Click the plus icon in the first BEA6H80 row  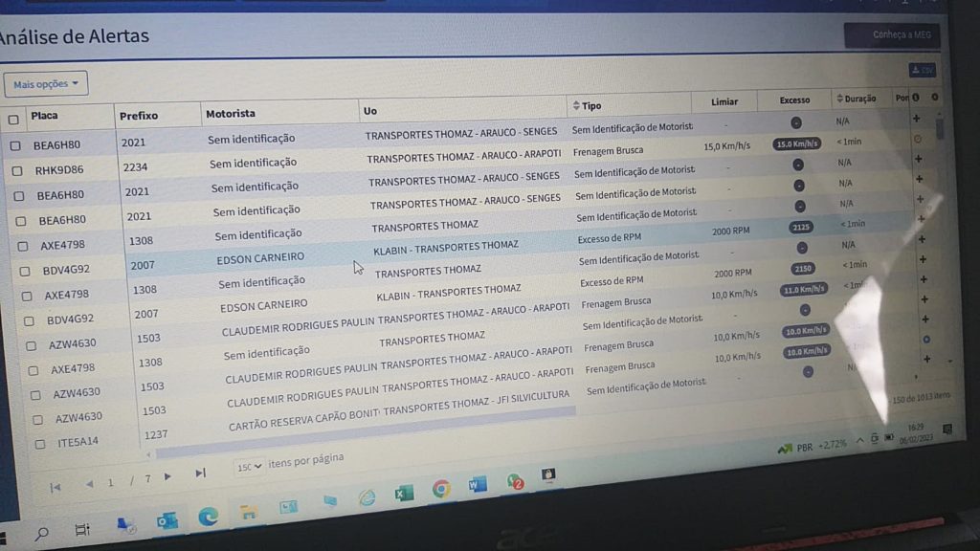coord(916,119)
